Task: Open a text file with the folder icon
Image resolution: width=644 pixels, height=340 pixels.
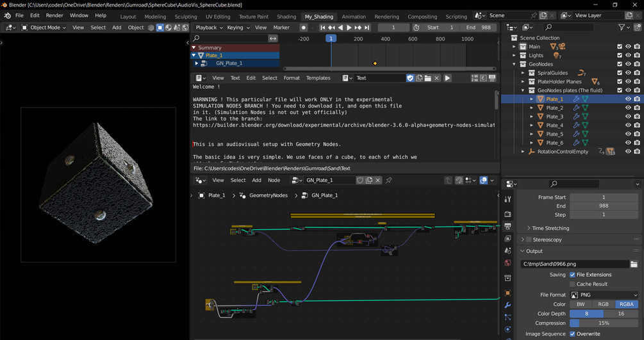Action: [427, 78]
